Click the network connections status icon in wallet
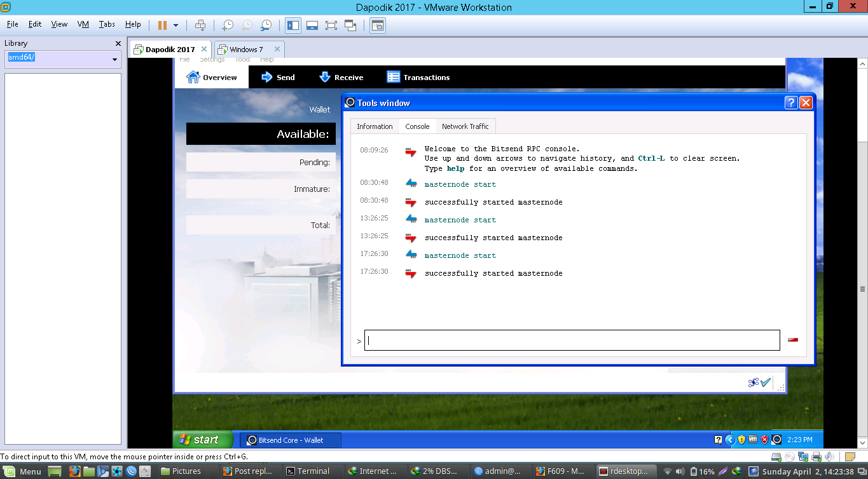868x479 pixels. point(754,382)
